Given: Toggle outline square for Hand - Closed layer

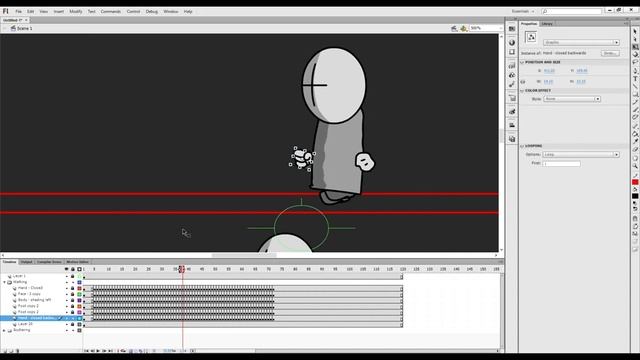Looking at the screenshot, I should [x=80, y=288].
